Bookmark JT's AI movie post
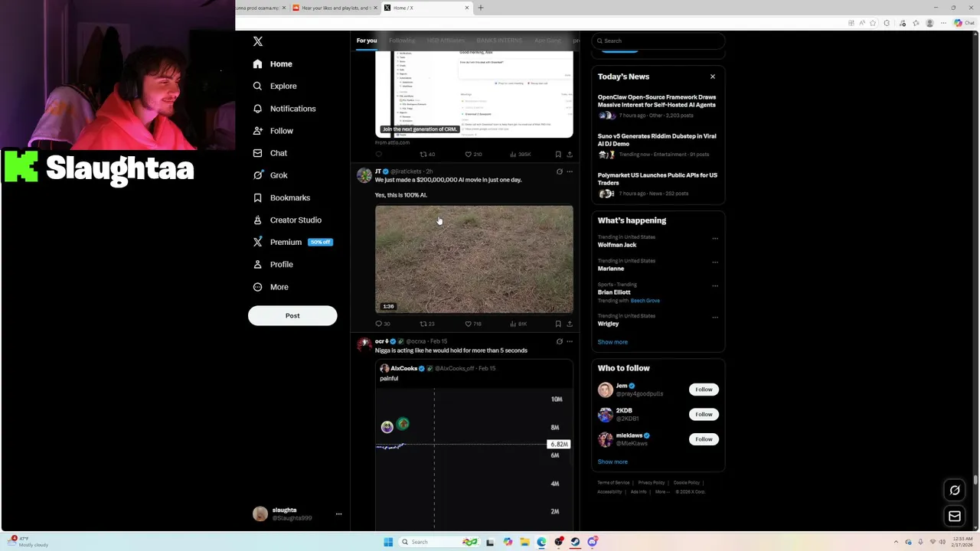980x551 pixels. click(x=558, y=324)
